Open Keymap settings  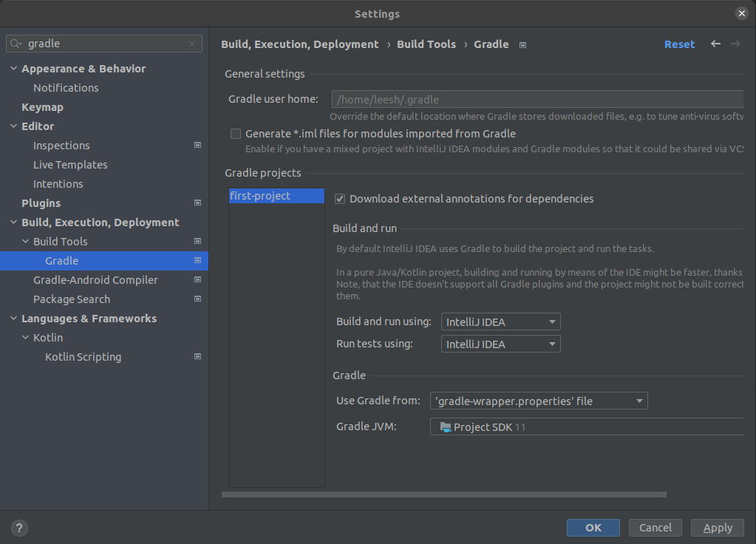[42, 107]
